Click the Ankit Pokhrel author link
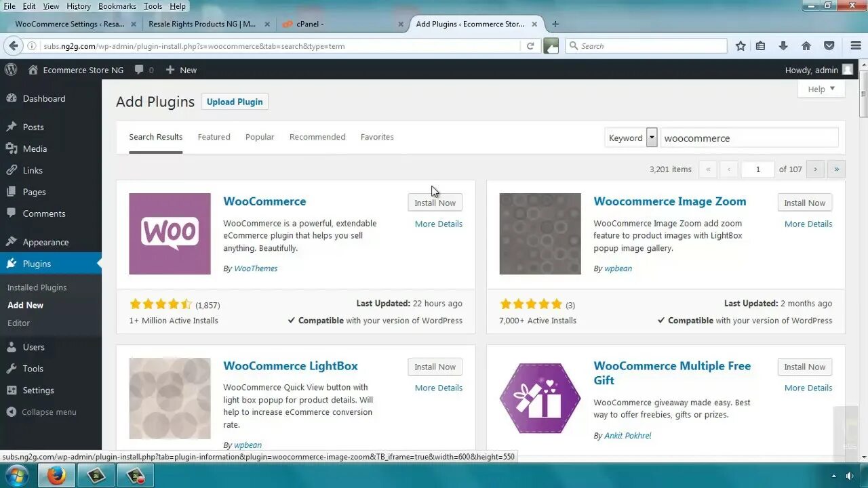The height and width of the screenshot is (488, 868). click(628, 436)
